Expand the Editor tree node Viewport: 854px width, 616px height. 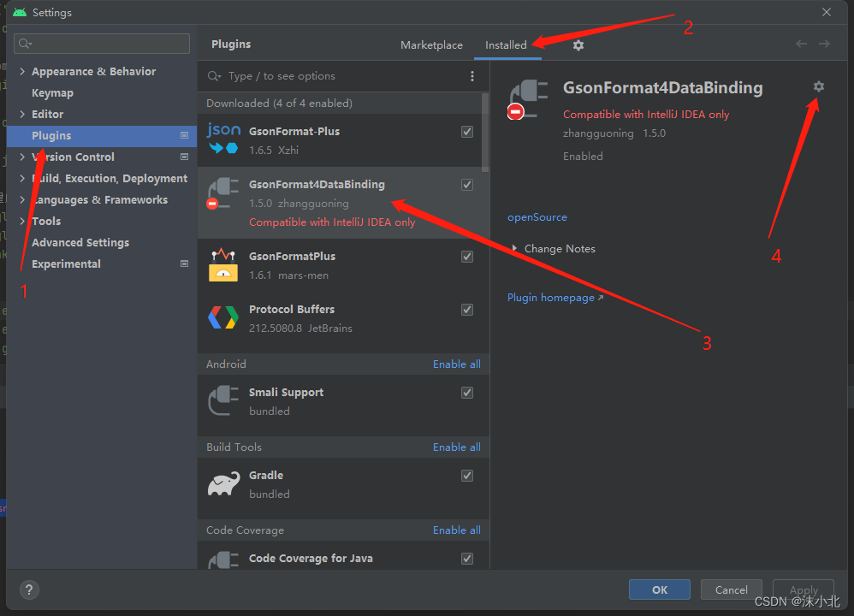click(x=22, y=114)
